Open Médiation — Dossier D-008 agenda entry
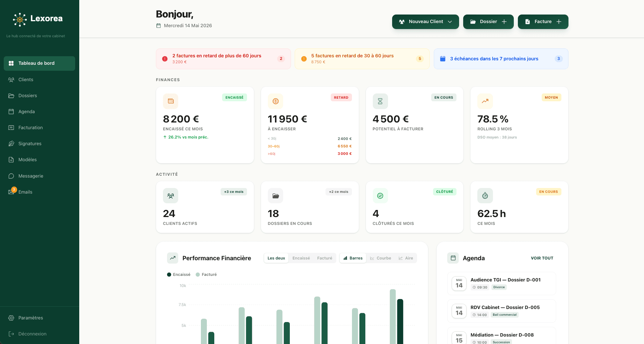The height and width of the screenshot is (344, 644). pos(502,336)
